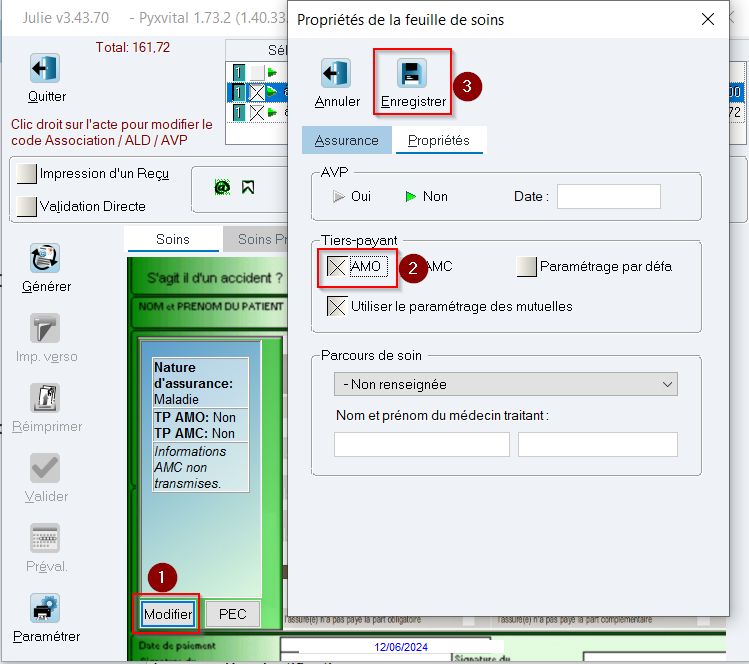Click the Valider checkmark icon
This screenshot has height=664, width=749.
45,468
